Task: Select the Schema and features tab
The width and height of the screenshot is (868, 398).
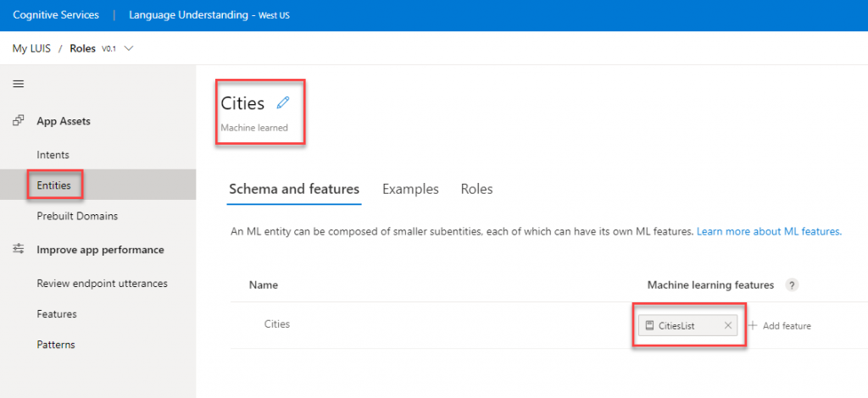Action: coord(294,189)
